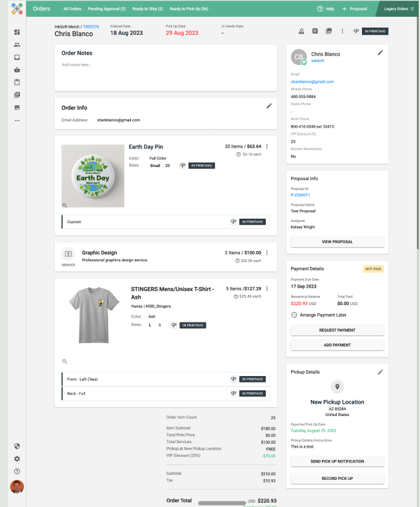Viewport: 420px width, 507px height.
Task: Open order number 1002276 link
Action: tap(91, 26)
